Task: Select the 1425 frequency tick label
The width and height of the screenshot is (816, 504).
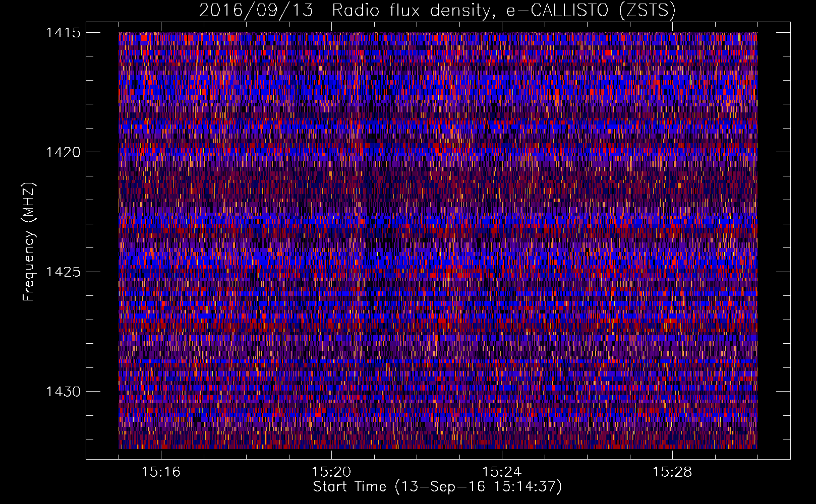Action: (x=63, y=272)
